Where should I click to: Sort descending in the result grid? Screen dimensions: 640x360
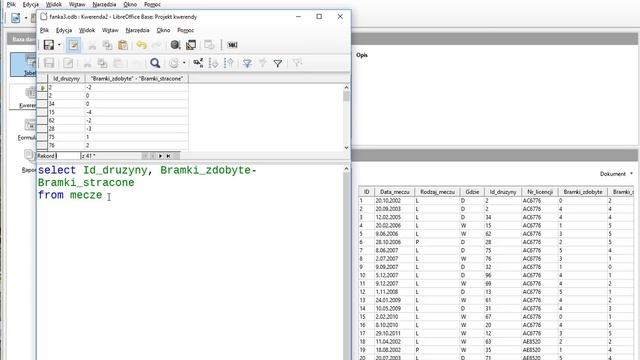229,63
